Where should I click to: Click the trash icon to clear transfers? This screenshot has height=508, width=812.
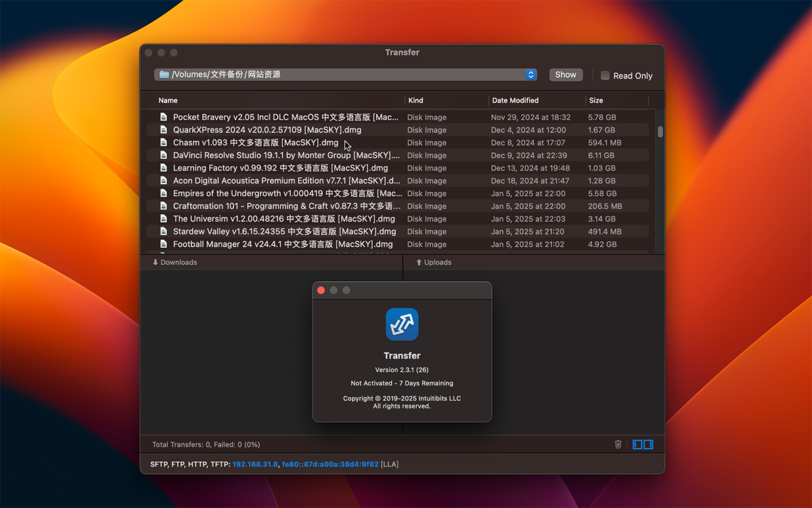coord(618,444)
